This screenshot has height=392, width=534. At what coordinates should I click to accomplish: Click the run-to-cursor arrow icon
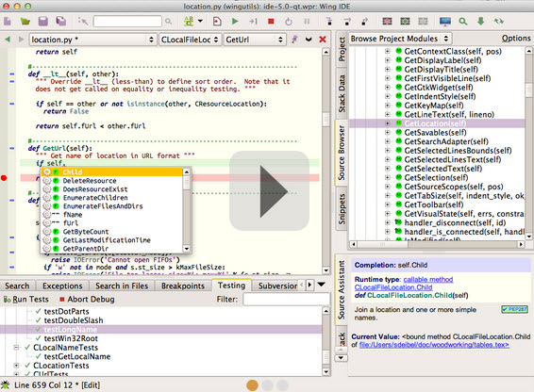point(253,21)
